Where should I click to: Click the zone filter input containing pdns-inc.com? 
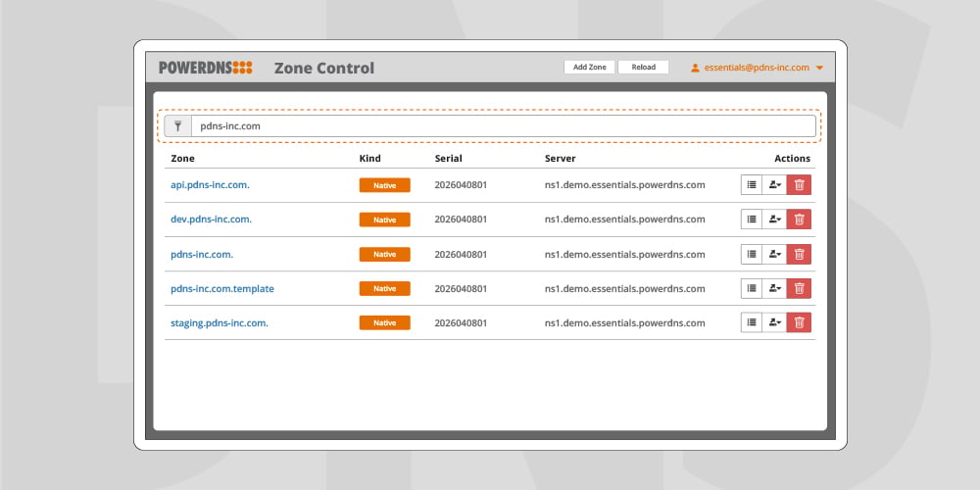[x=503, y=126]
